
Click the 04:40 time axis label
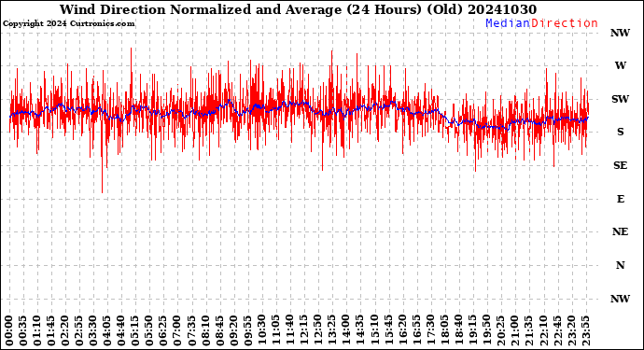[121, 331]
